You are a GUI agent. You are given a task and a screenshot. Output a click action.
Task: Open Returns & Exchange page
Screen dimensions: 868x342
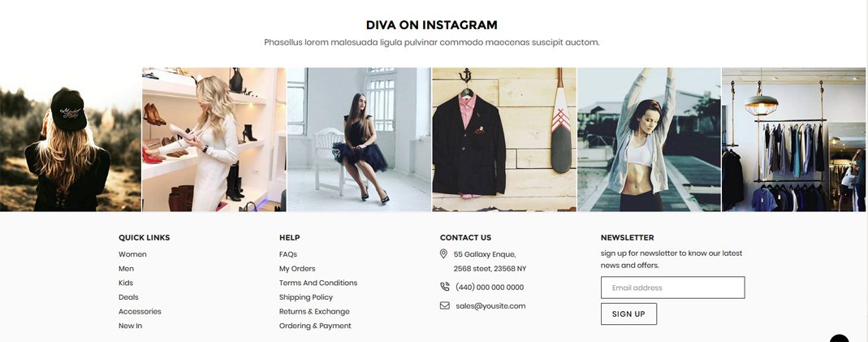click(314, 312)
